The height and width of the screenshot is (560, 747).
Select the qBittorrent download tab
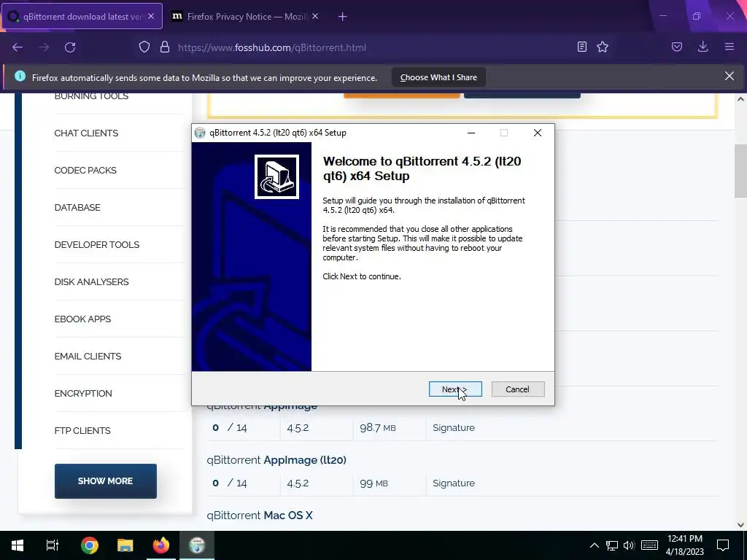(x=82, y=16)
